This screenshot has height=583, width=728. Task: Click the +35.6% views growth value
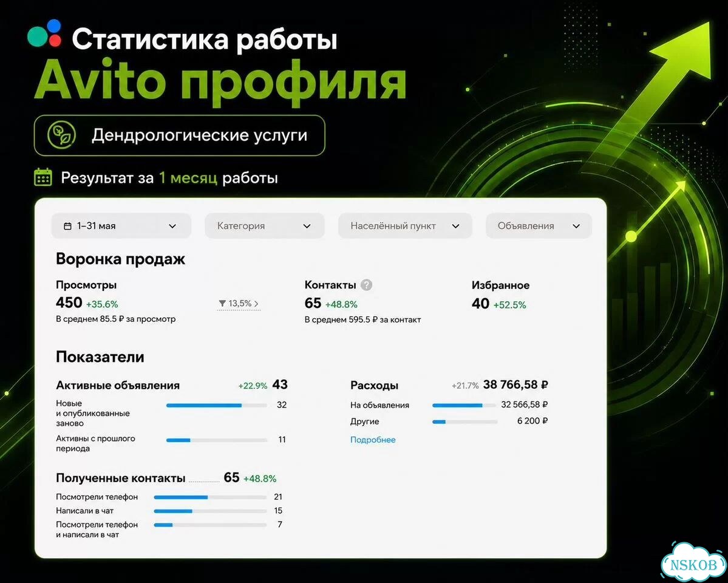[x=102, y=304]
